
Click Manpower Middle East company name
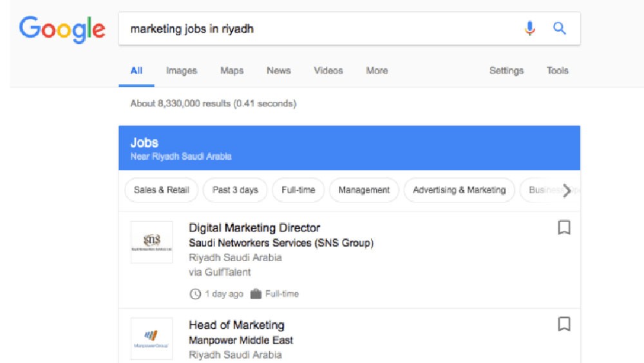click(241, 340)
